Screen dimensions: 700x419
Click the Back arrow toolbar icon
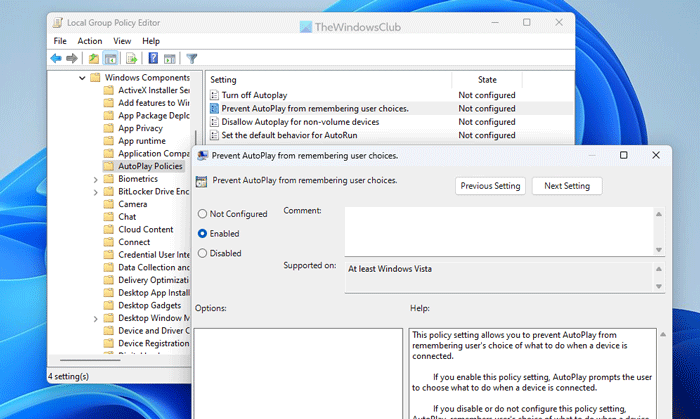click(56, 58)
